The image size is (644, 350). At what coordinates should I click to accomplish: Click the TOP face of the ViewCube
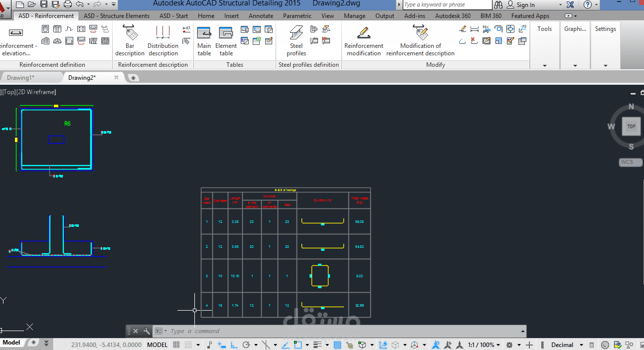tap(631, 126)
